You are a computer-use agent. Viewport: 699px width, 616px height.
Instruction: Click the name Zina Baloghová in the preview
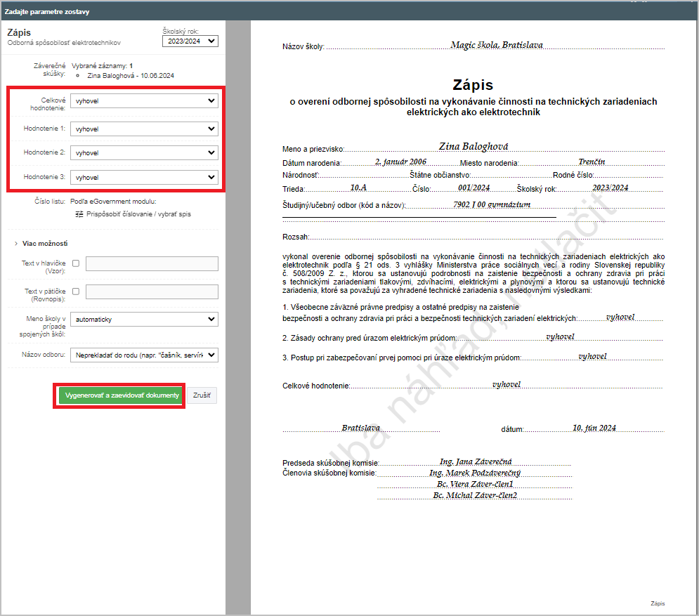[473, 146]
